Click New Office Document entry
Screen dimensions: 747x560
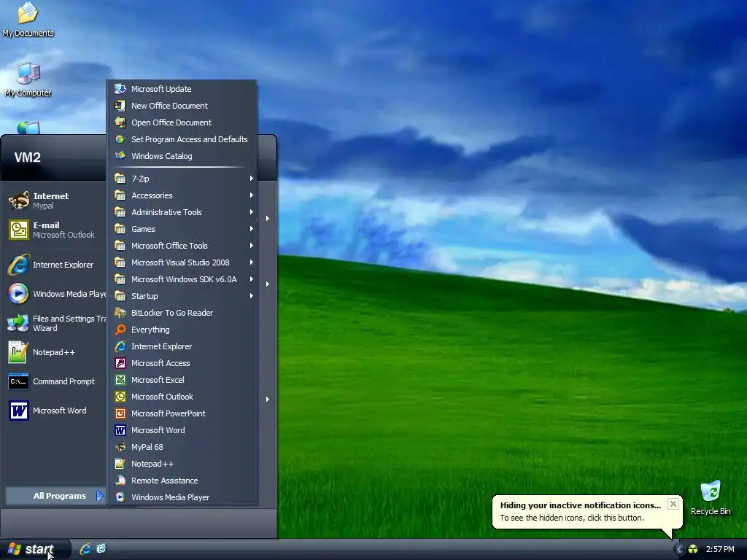coord(182,106)
